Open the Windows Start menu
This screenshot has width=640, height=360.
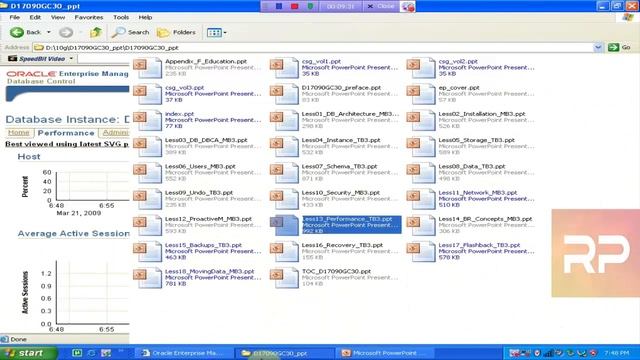pos(28,353)
